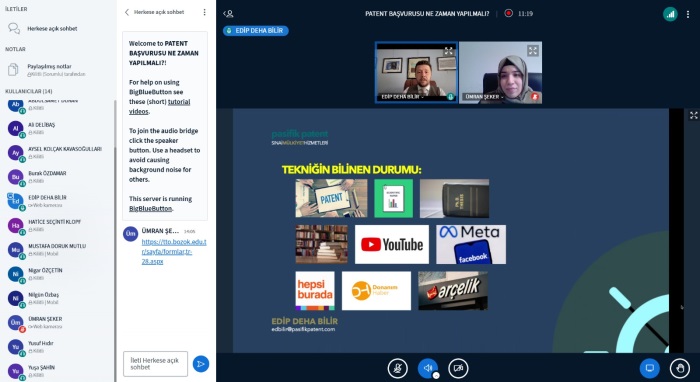Select user Yuşa ŞAHİN avatar

(16, 371)
